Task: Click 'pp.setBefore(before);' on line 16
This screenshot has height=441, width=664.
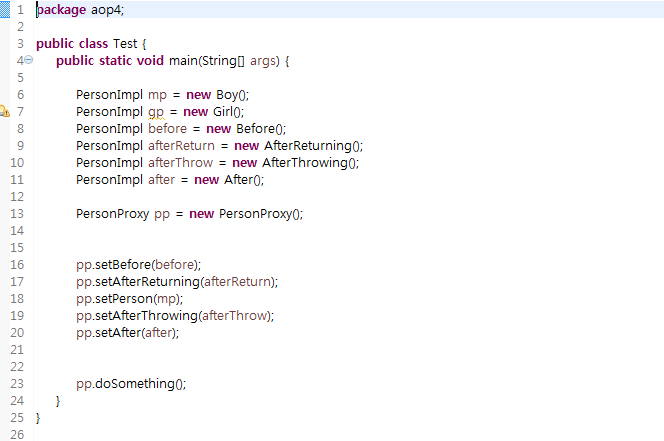Action: (x=138, y=265)
